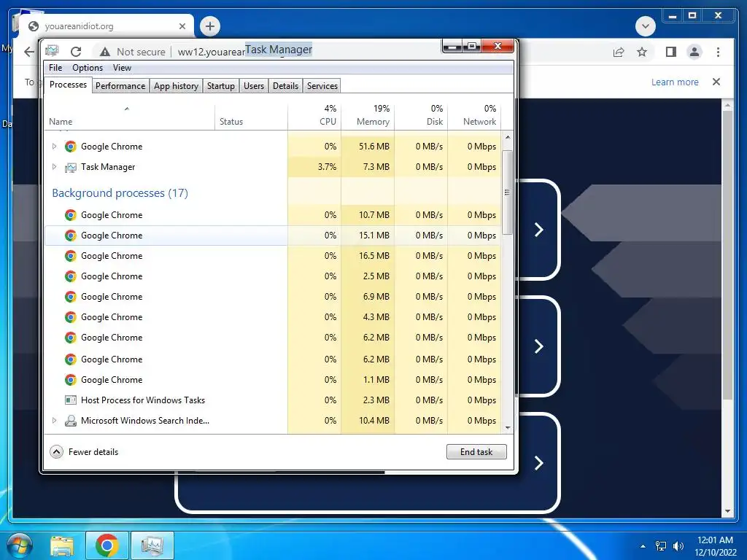Dismiss the infobar with the X next to Learn more
747x560 pixels.
coord(716,82)
